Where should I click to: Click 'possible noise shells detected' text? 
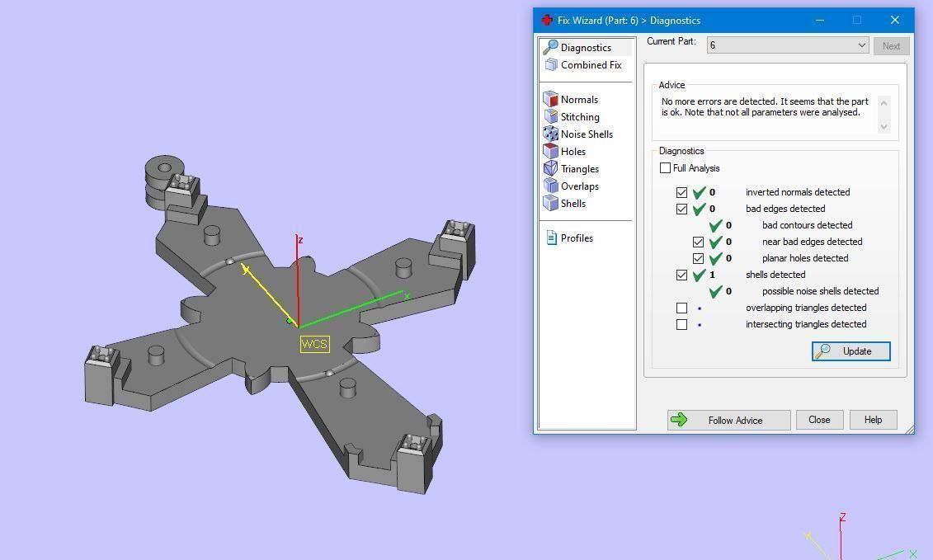[x=820, y=291]
